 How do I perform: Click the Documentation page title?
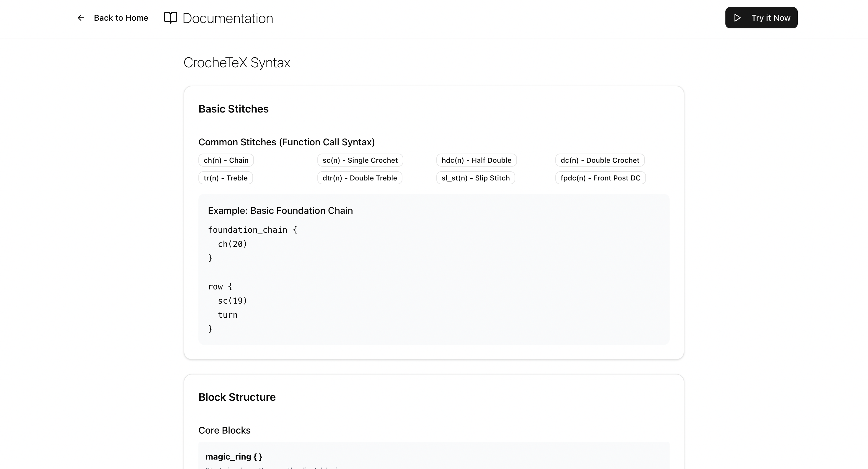227,18
